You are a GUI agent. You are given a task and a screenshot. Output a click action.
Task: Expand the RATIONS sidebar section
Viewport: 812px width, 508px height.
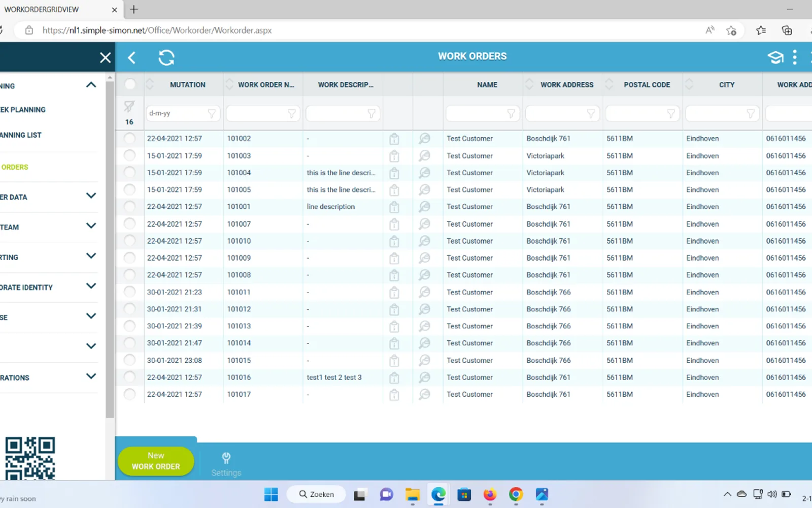pyautogui.click(x=91, y=376)
